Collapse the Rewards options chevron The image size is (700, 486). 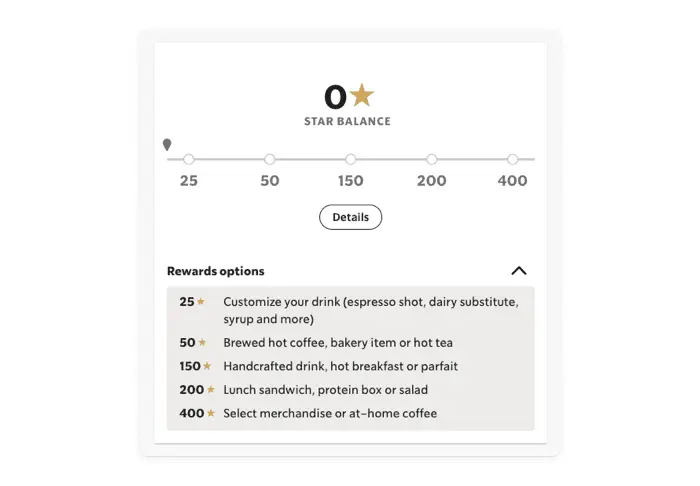[518, 271]
